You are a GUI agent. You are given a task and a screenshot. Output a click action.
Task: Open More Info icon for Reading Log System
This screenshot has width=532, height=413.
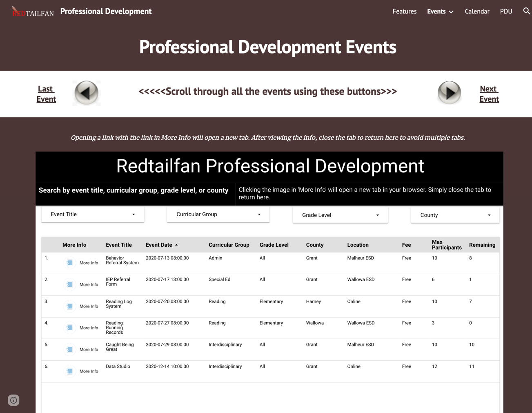(70, 306)
